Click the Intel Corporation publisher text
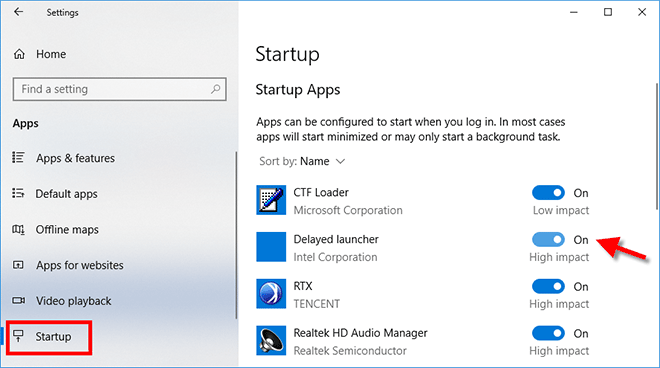This screenshot has height=368, width=660. (x=335, y=257)
